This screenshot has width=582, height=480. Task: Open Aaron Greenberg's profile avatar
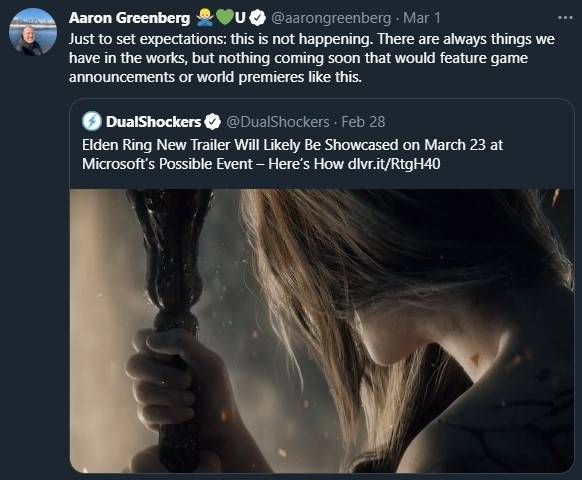point(33,32)
